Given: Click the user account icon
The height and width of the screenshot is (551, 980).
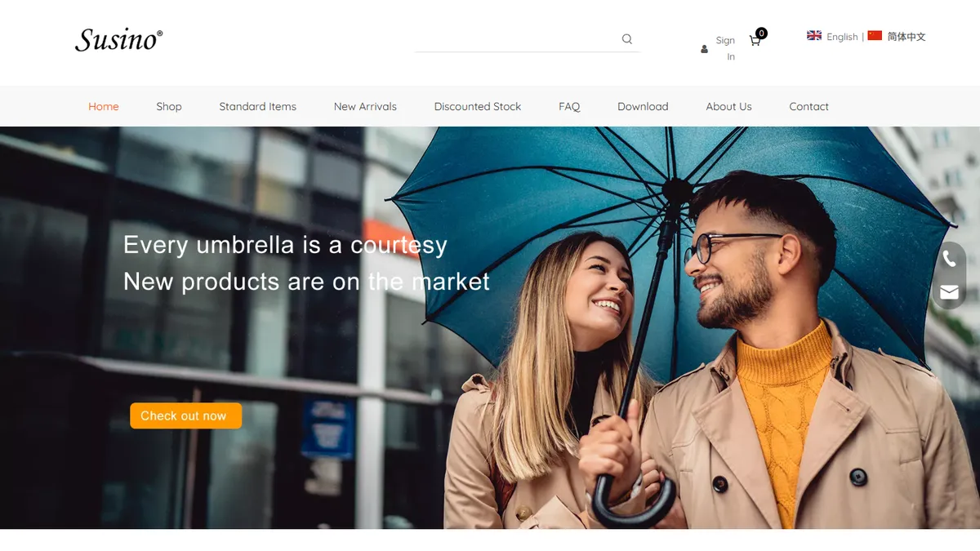Looking at the screenshot, I should click(x=704, y=49).
